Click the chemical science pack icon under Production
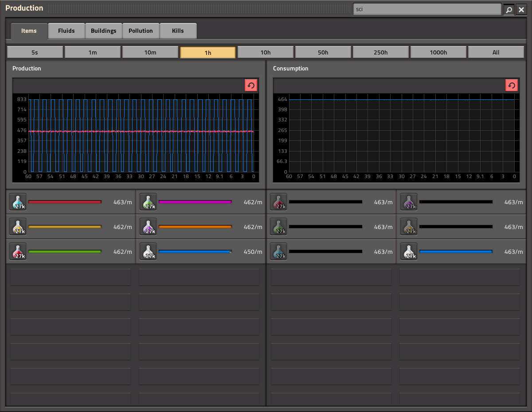Viewport: 532px width, 412px height. click(x=18, y=202)
